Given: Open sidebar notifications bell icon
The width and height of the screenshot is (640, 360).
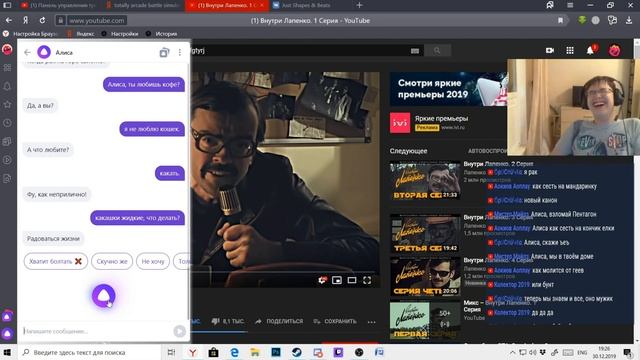Looking at the screenshot, I should coord(7,86).
